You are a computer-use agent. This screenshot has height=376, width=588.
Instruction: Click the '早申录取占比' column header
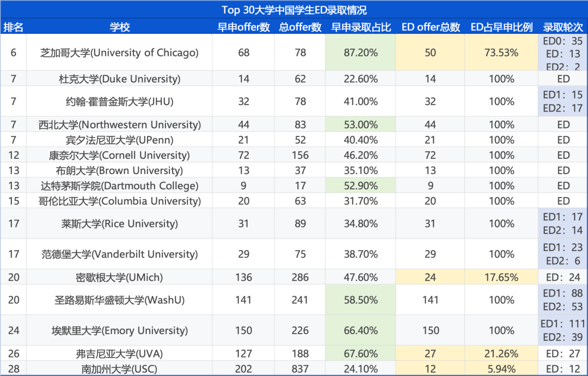361,27
